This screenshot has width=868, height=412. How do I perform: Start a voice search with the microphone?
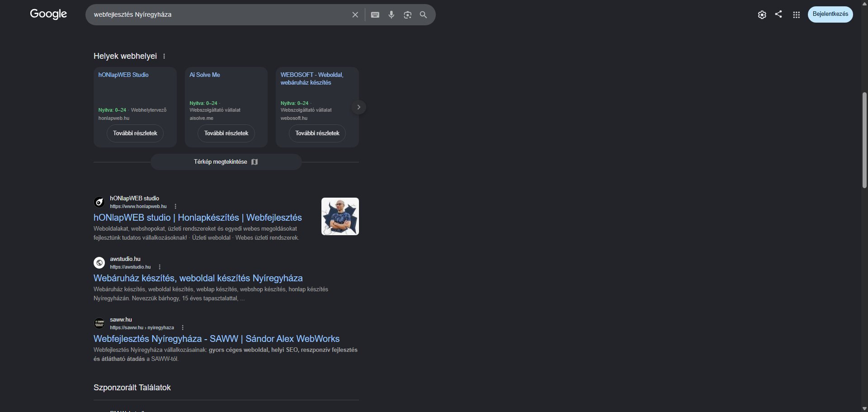point(392,15)
